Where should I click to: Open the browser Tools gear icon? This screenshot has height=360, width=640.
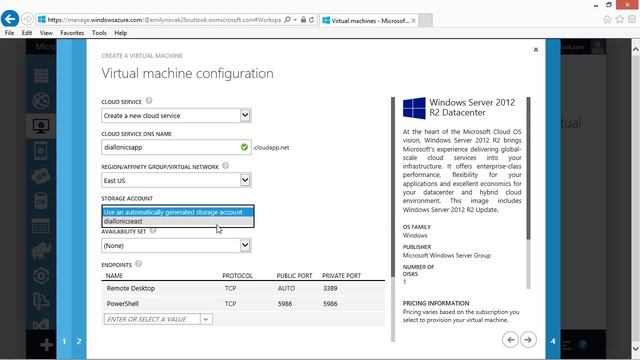(632, 20)
